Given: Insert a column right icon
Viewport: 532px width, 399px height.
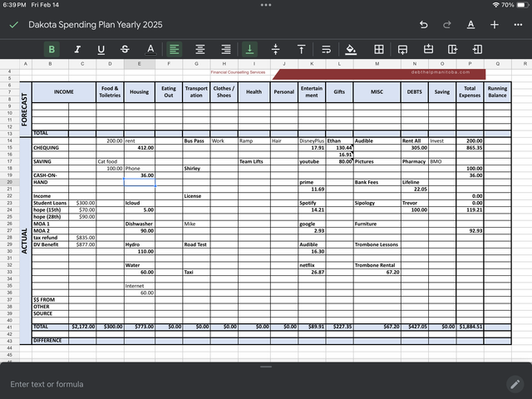Looking at the screenshot, I should pyautogui.click(x=452, y=50).
